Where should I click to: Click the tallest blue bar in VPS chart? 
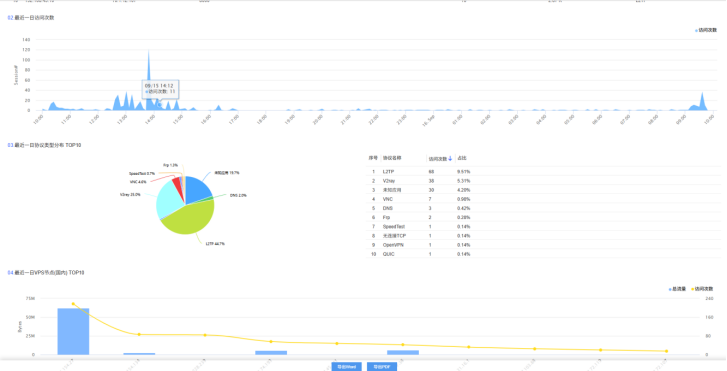[x=73, y=331]
